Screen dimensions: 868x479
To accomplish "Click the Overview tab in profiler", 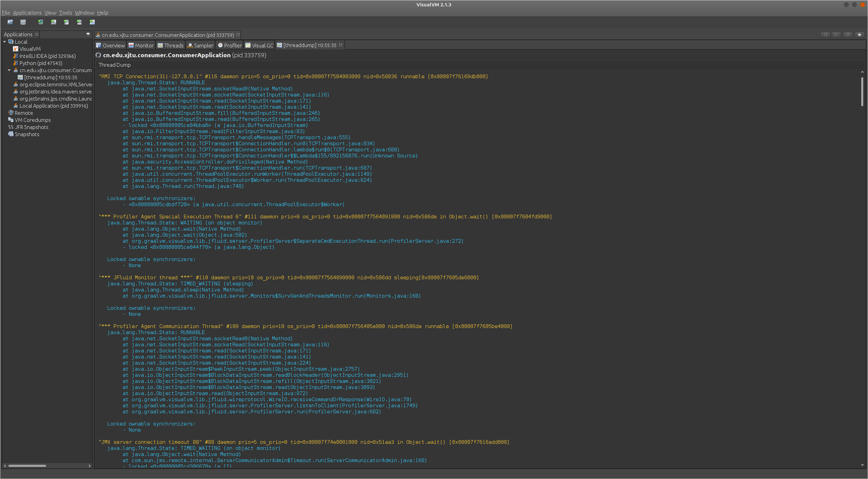I will tap(111, 45).
